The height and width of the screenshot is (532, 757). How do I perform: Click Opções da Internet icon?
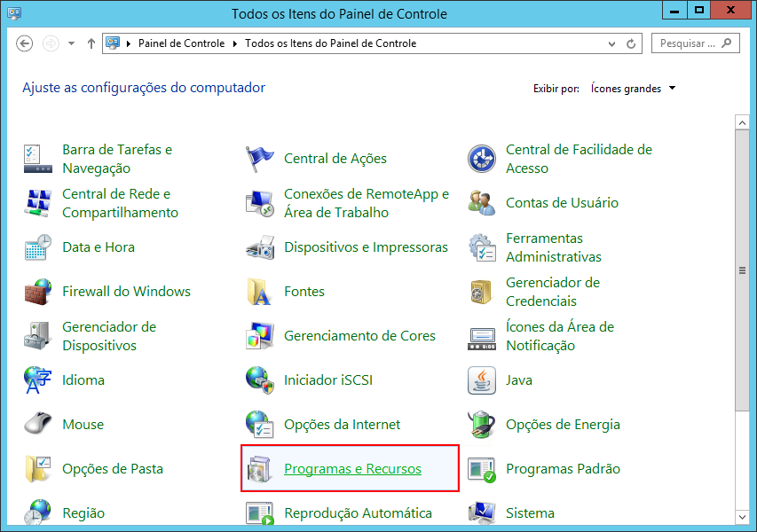point(260,425)
